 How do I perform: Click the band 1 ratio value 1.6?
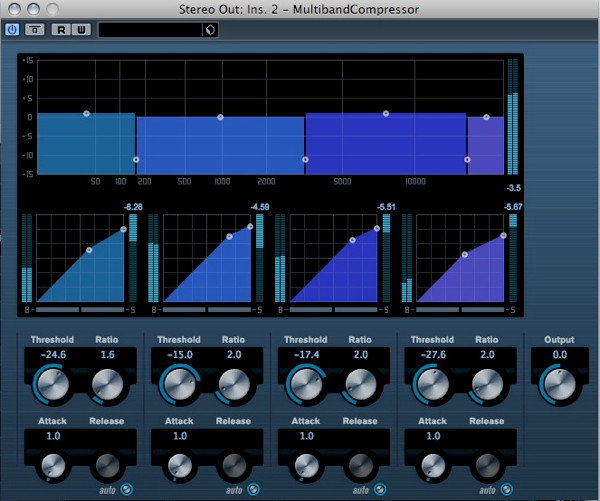click(x=106, y=354)
